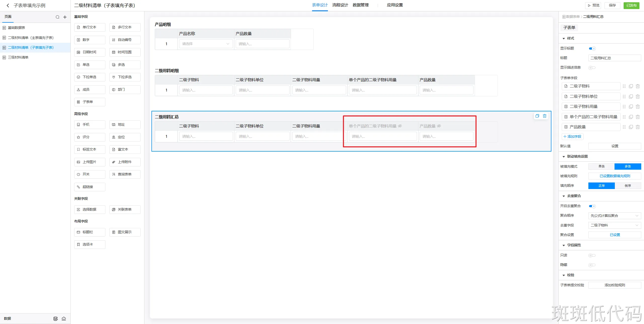Toggle the 显示标题 switch
Image resolution: width=644 pixels, height=324 pixels.
[x=592, y=49]
